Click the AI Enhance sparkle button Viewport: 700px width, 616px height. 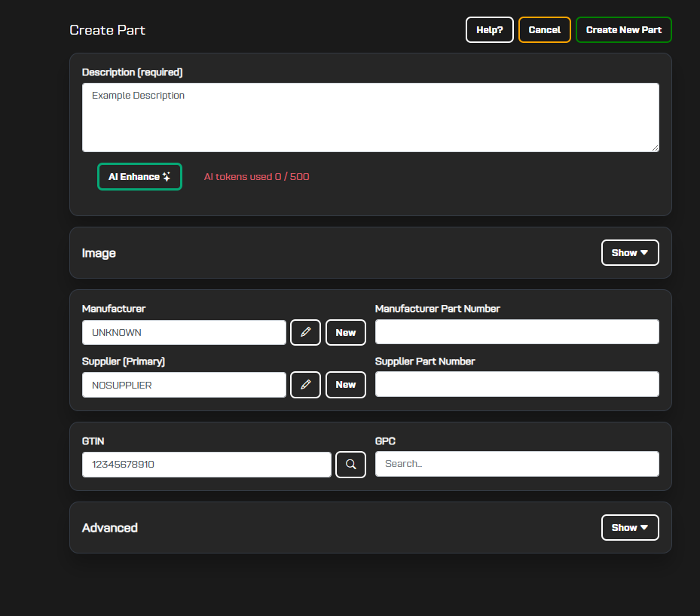tap(139, 177)
